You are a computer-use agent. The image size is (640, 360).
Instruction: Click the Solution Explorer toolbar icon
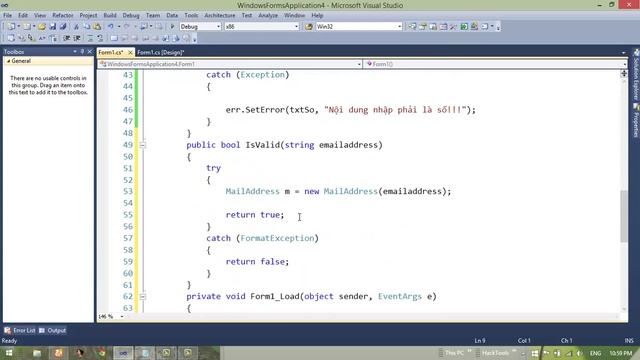pyautogui.click(x=412, y=27)
